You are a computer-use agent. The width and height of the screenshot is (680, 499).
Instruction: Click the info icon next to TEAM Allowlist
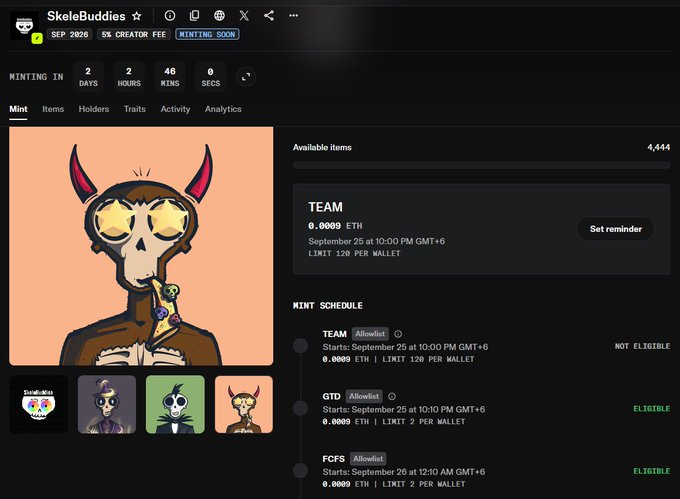pos(398,334)
